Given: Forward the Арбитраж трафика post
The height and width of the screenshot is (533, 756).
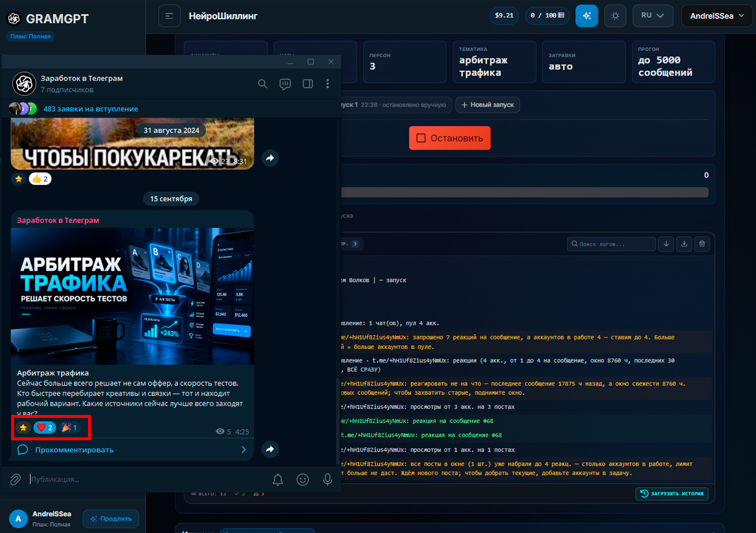Looking at the screenshot, I should (x=270, y=449).
